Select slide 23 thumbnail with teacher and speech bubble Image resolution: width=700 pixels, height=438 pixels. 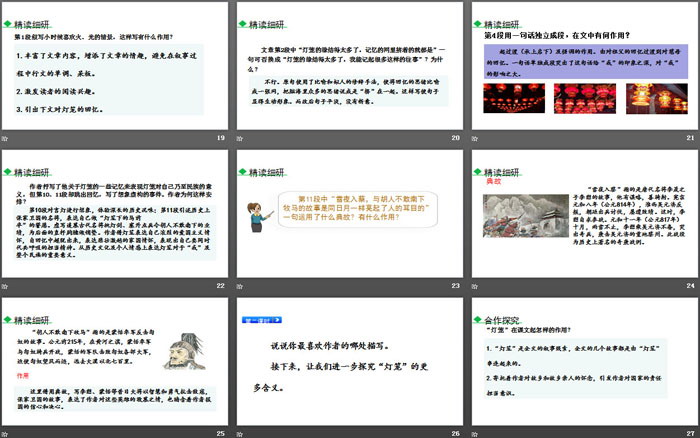click(350, 213)
